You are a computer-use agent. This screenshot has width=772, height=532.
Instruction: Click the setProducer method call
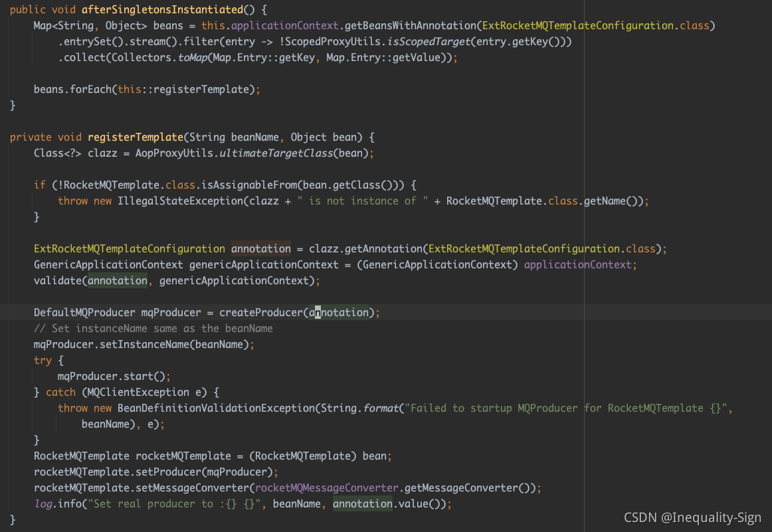[168, 472]
